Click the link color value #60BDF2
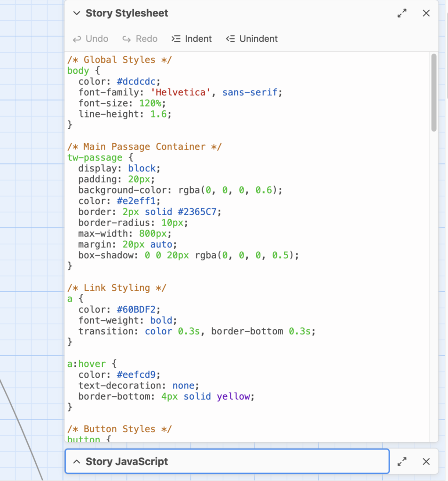This screenshot has height=481, width=448. coord(136,310)
